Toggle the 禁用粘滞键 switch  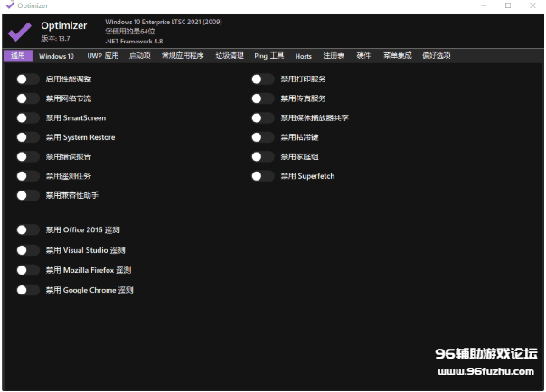click(263, 137)
